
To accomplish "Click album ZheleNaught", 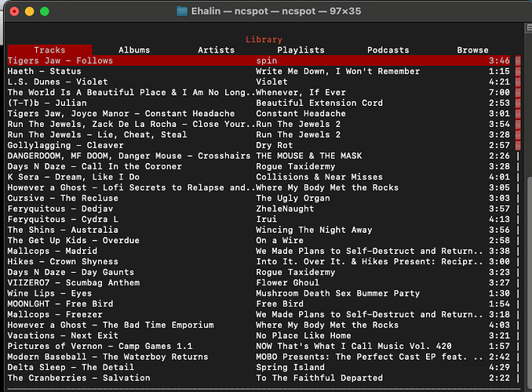I will point(285,209).
